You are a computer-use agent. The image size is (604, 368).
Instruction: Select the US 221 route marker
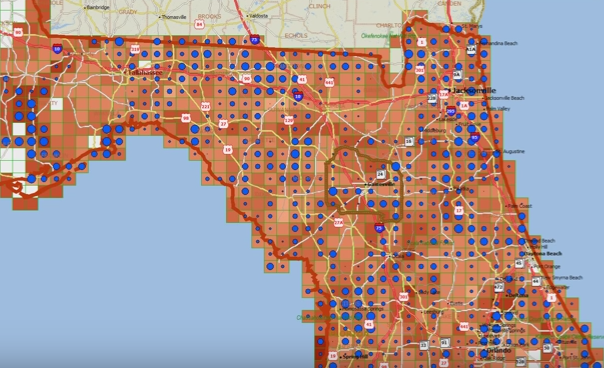[206, 106]
